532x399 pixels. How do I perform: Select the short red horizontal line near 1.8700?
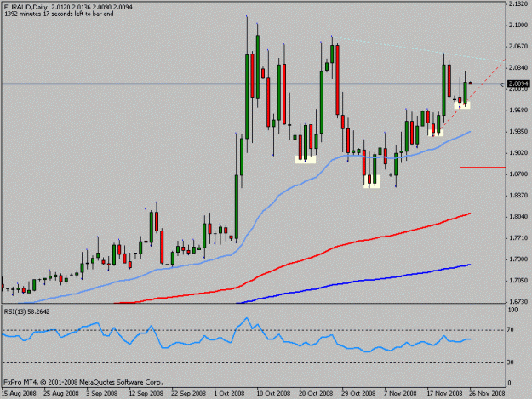click(483, 168)
